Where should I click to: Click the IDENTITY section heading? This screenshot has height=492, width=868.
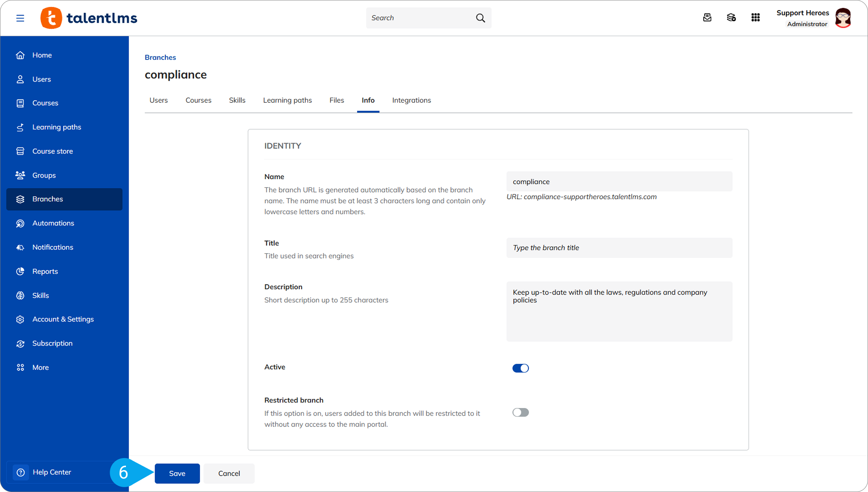click(282, 146)
